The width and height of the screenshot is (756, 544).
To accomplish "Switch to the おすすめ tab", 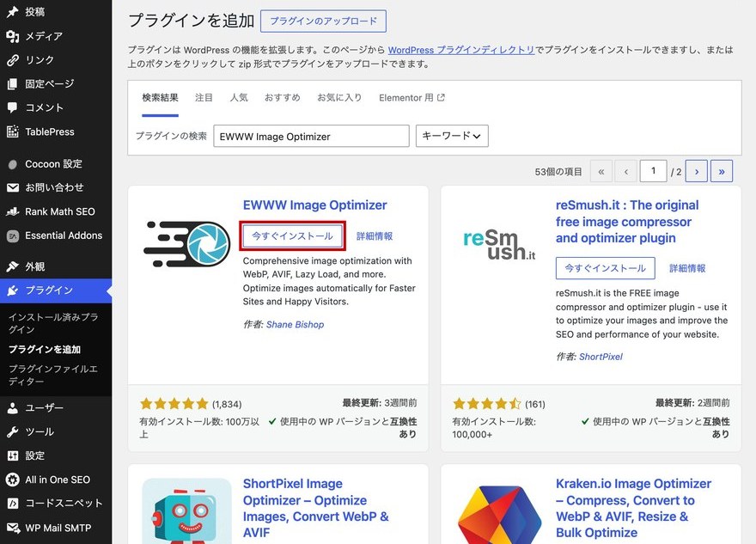I will coord(282,98).
